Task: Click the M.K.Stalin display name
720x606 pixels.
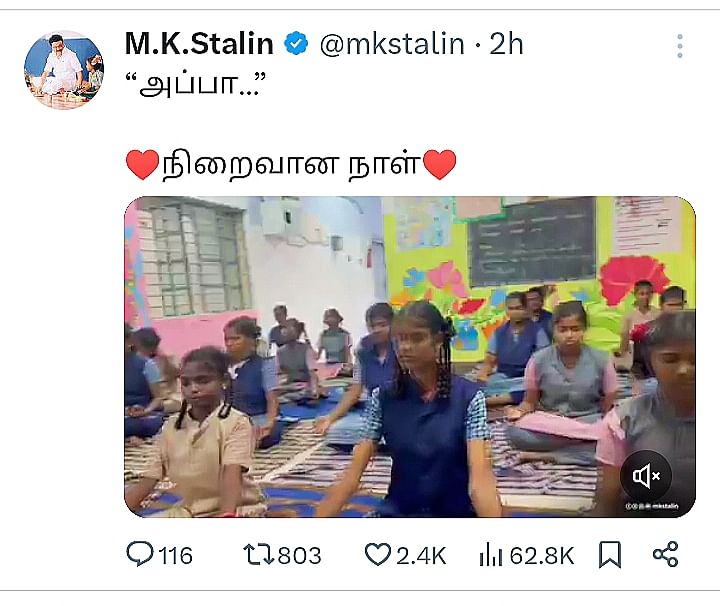Action: pyautogui.click(x=199, y=44)
